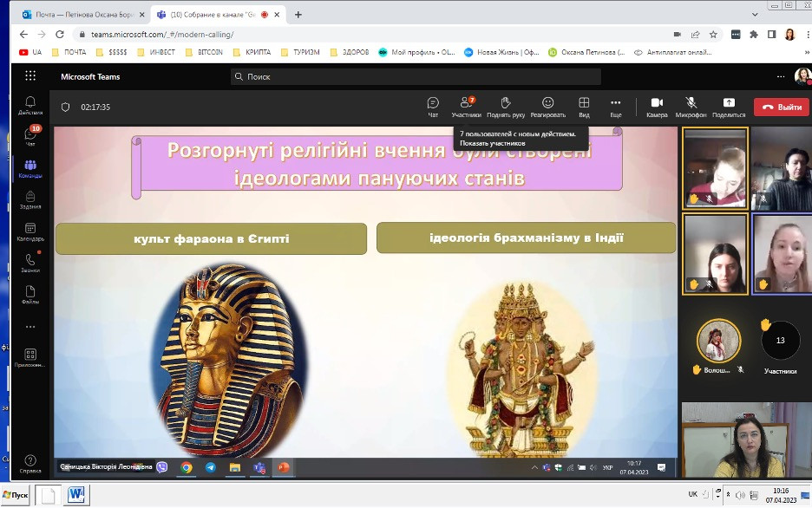
Task: Open the ИНВЕСТ bookmarks folder
Action: point(156,52)
